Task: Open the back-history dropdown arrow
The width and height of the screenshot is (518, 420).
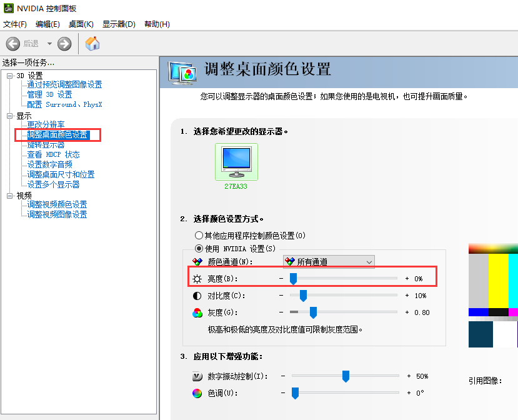Action: (x=49, y=44)
